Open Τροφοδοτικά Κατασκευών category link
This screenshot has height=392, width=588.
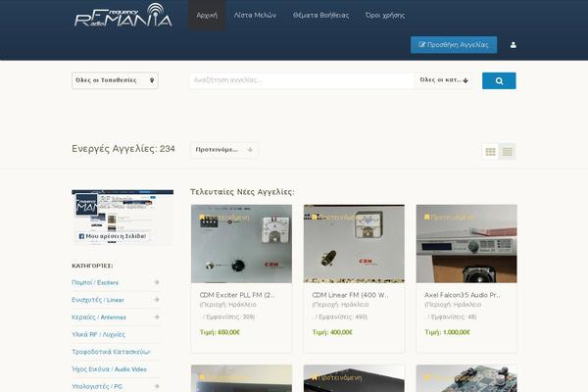111,352
